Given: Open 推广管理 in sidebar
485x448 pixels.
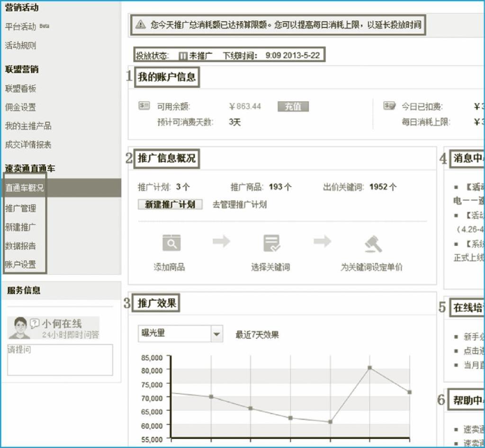Looking at the screenshot, I should coord(20,208).
